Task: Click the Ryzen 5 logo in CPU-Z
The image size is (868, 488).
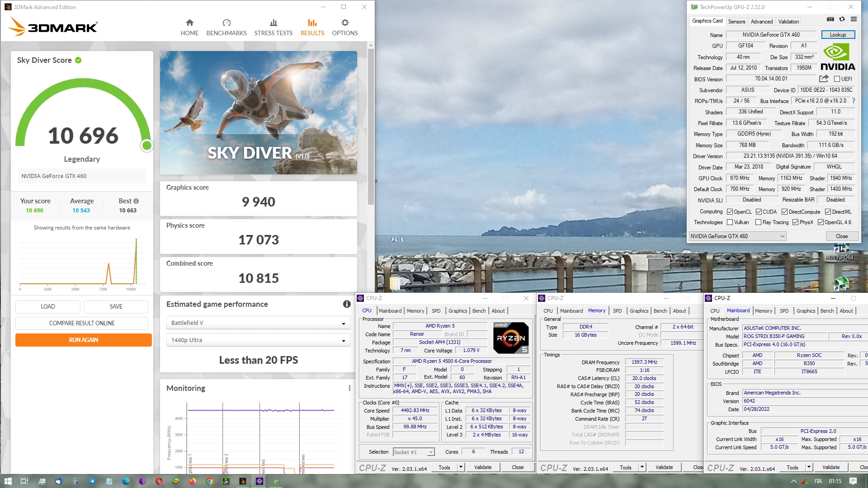Action: [511, 338]
